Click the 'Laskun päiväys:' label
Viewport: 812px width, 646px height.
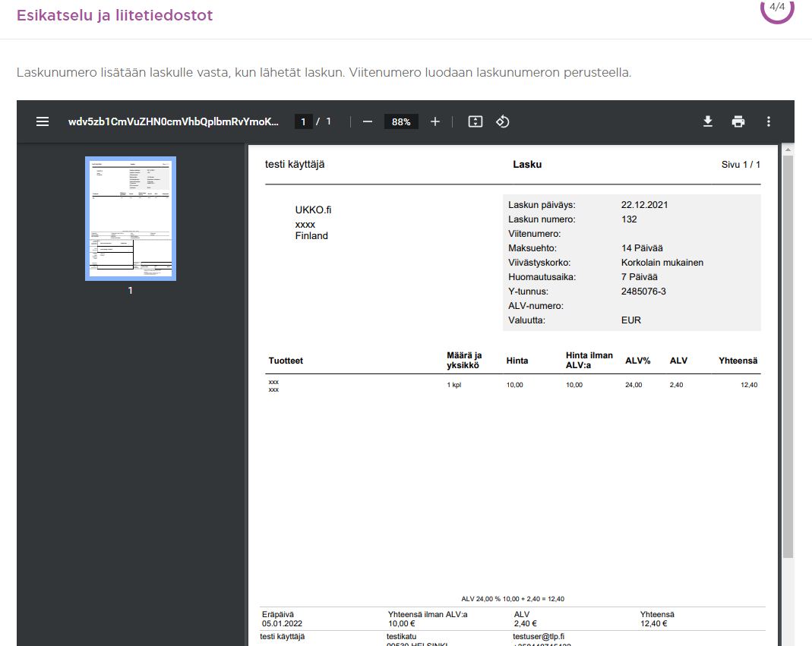coord(542,205)
